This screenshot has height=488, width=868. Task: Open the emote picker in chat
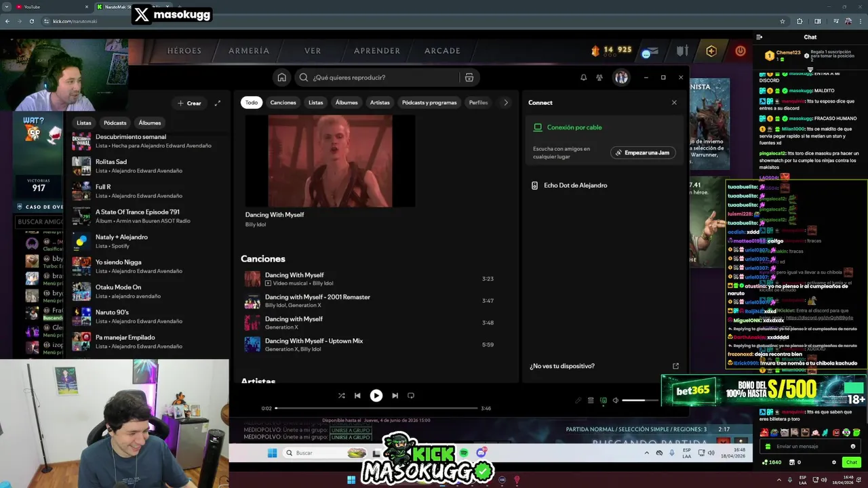[x=853, y=447]
